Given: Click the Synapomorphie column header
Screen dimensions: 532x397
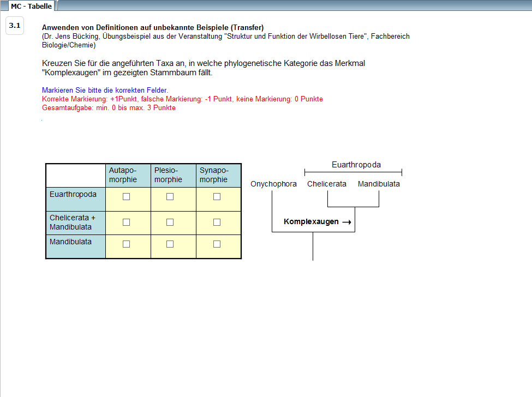Looking at the screenshot, I should pos(213,175).
